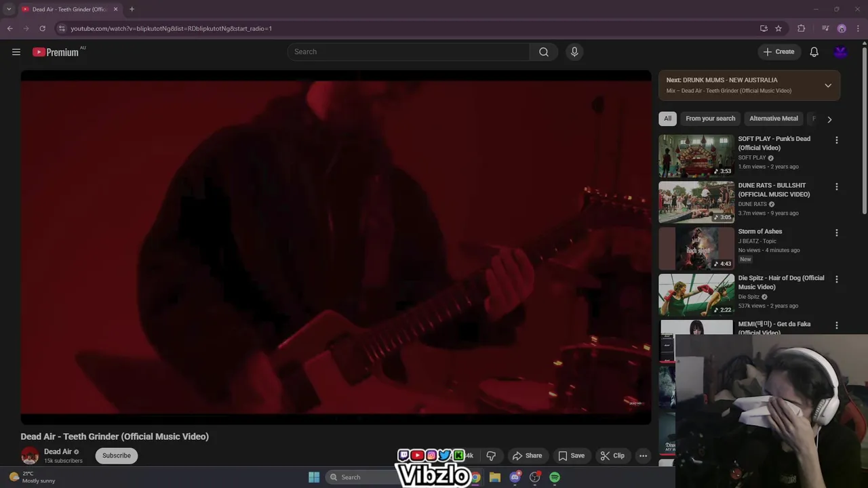The width and height of the screenshot is (868, 488).
Task: Open more actions under video
Action: pos(644,455)
